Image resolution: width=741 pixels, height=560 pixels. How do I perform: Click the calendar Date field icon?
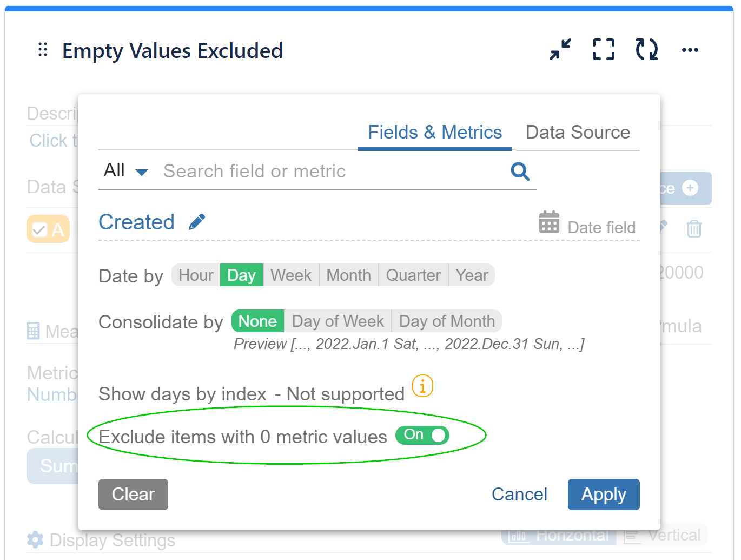548,222
